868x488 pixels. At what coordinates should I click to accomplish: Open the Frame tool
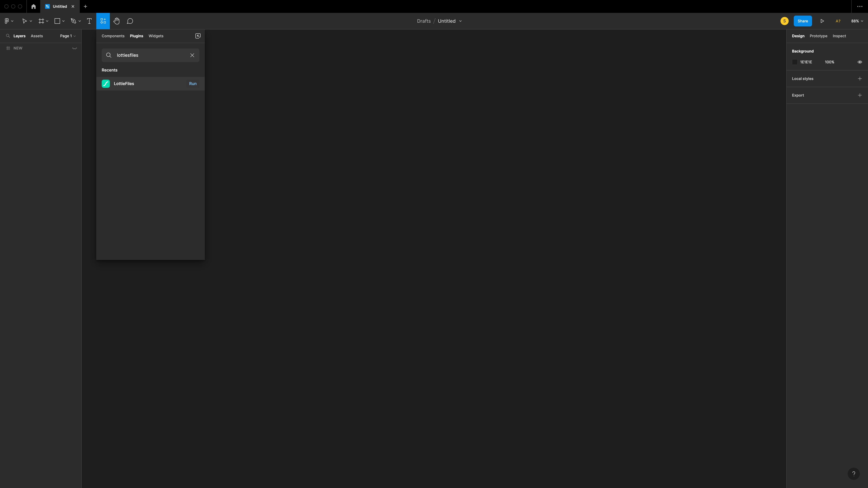41,21
